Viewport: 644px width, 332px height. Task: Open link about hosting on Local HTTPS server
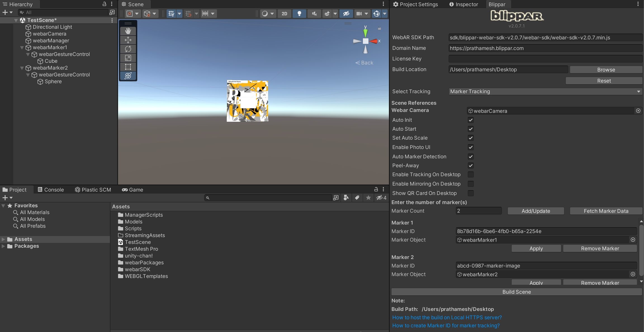click(447, 317)
